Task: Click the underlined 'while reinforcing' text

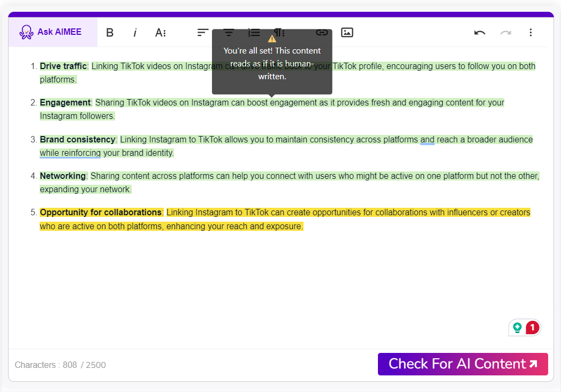Action: click(70, 153)
